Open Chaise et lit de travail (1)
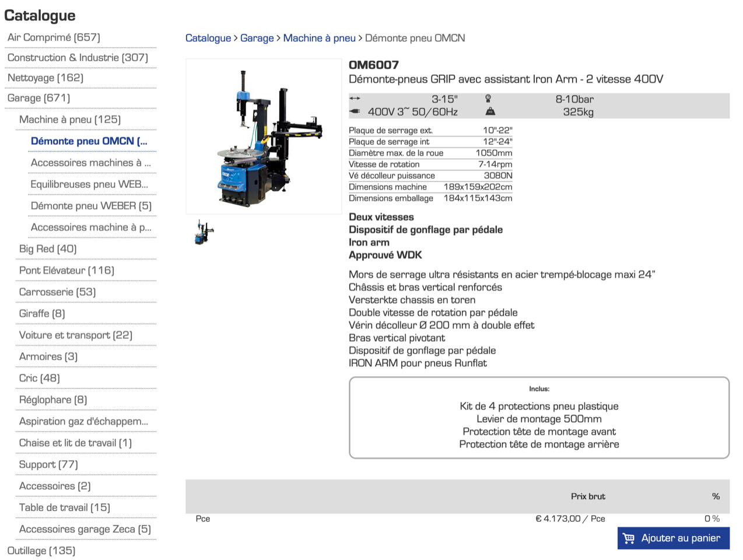Image resolution: width=743 pixels, height=560 pixels. click(x=75, y=443)
